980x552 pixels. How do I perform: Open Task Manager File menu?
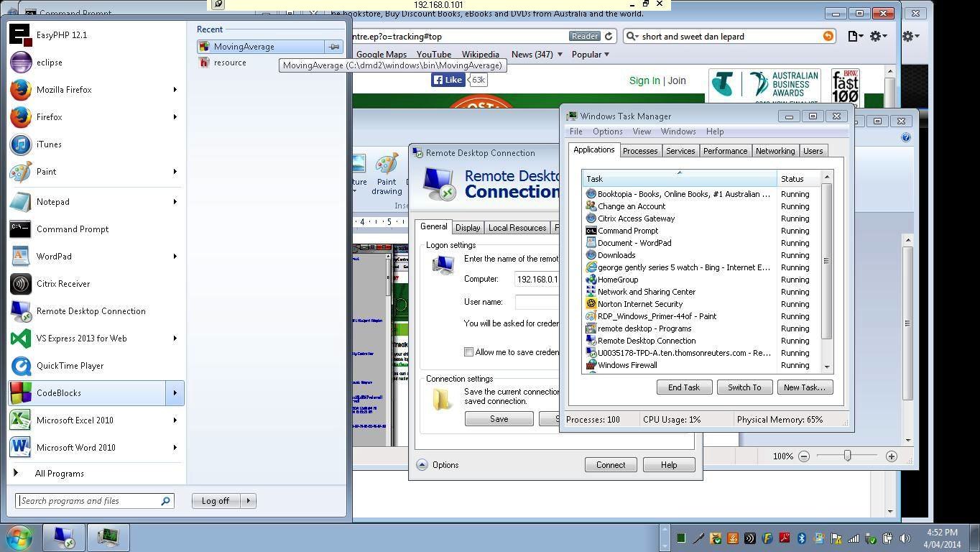coord(575,132)
